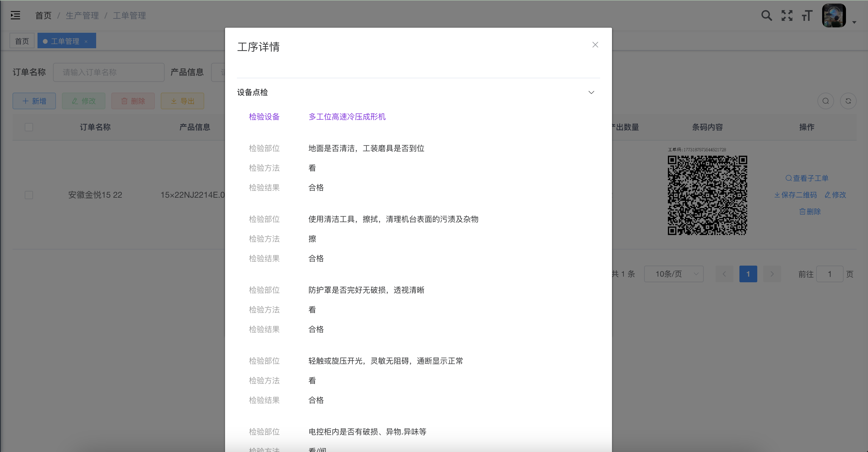Open the header search magnifier icon
868x452 pixels.
[x=766, y=15]
